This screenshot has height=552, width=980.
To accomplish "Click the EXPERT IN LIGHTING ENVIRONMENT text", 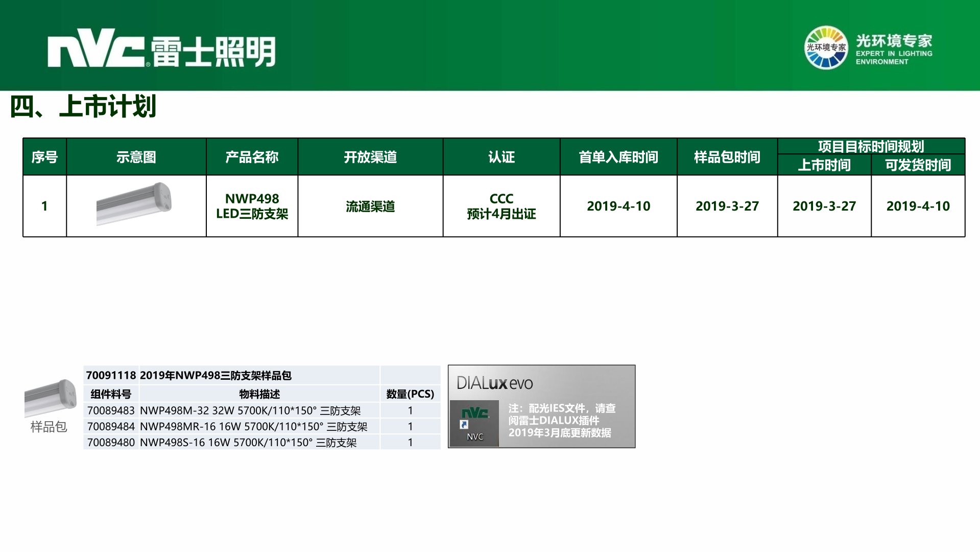I will [x=894, y=57].
